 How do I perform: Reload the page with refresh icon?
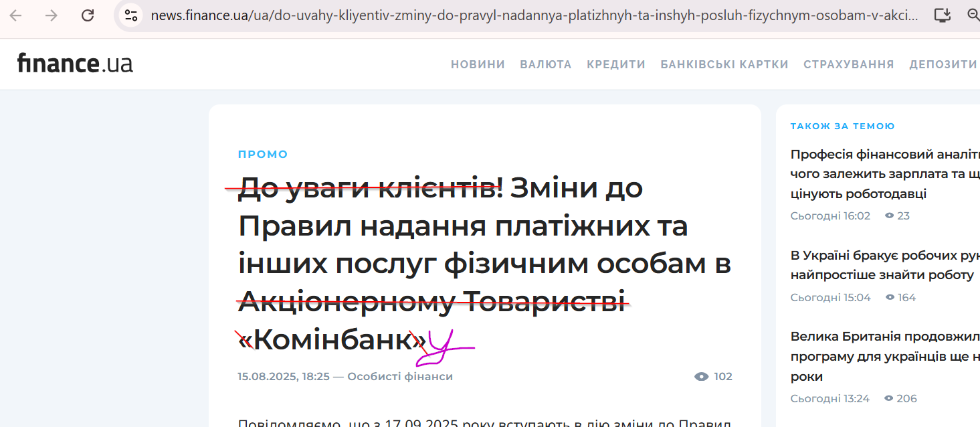tap(88, 15)
